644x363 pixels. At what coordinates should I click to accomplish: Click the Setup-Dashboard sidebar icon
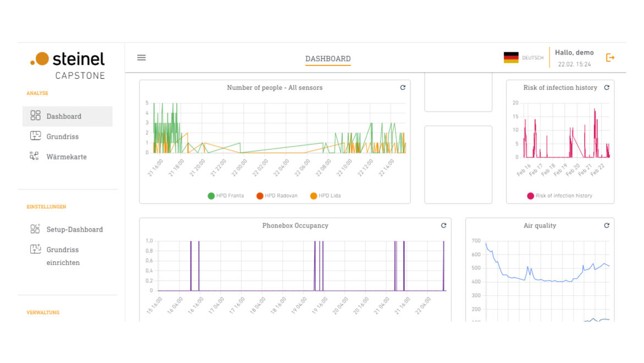[x=35, y=229]
